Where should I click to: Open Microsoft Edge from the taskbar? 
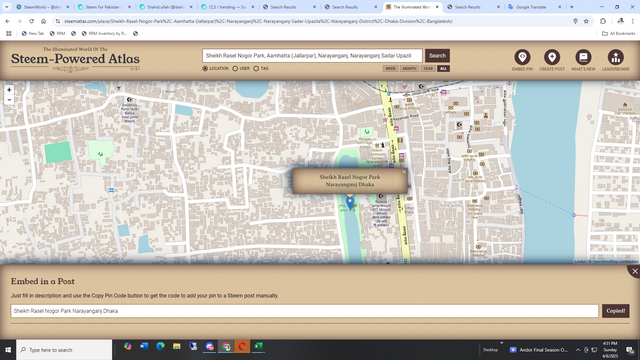pos(160,347)
